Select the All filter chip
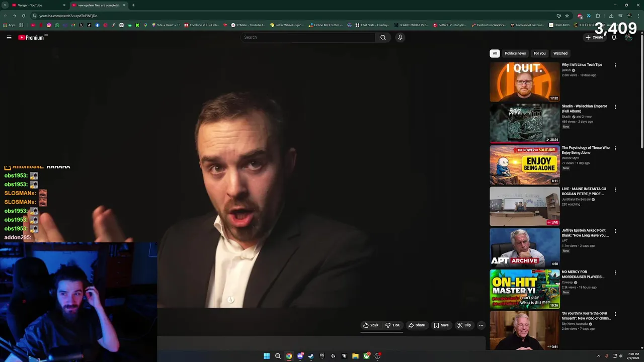 click(x=495, y=53)
